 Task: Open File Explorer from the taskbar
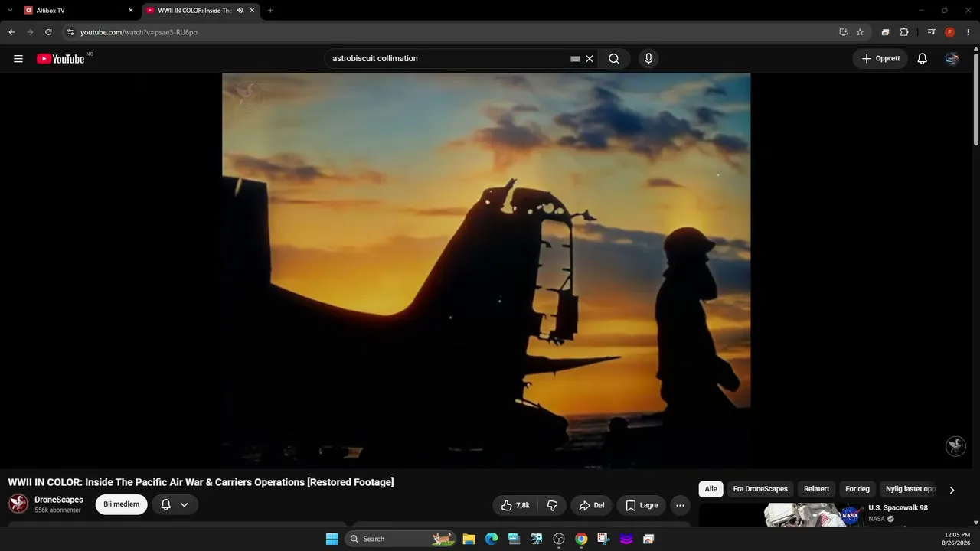pyautogui.click(x=469, y=539)
